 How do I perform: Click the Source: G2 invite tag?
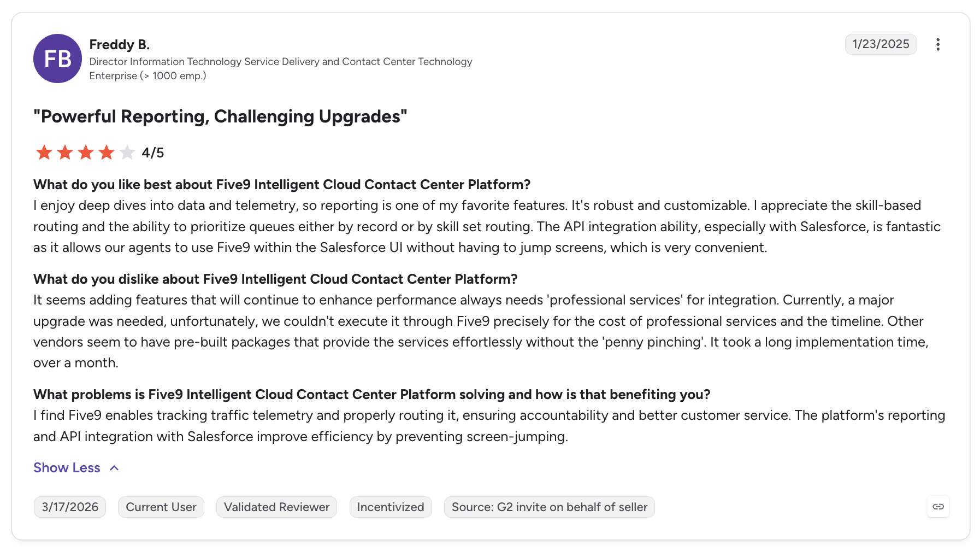(550, 507)
